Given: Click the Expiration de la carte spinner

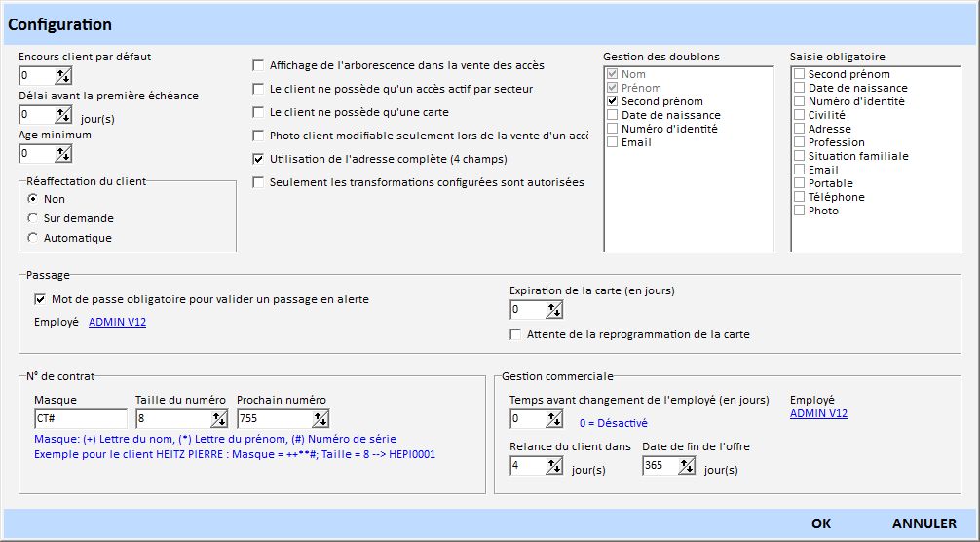Looking at the screenshot, I should pos(554,309).
